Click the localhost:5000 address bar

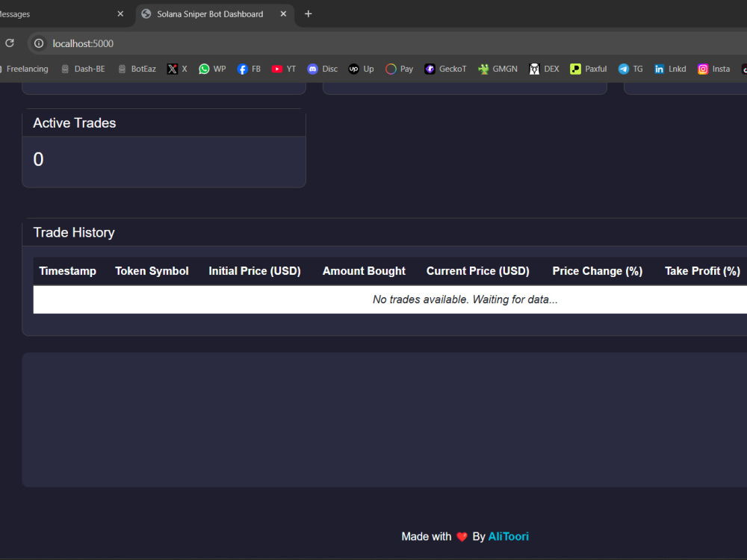coord(387,43)
